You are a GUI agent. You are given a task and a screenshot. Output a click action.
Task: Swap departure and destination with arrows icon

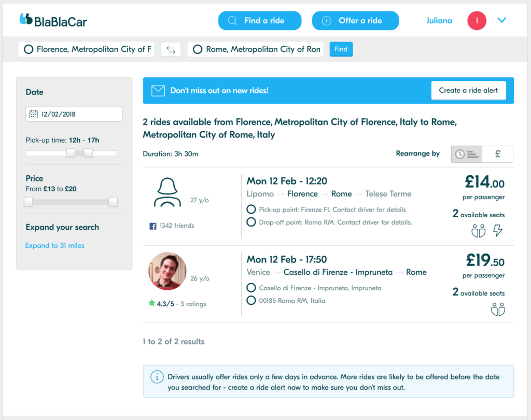point(171,50)
